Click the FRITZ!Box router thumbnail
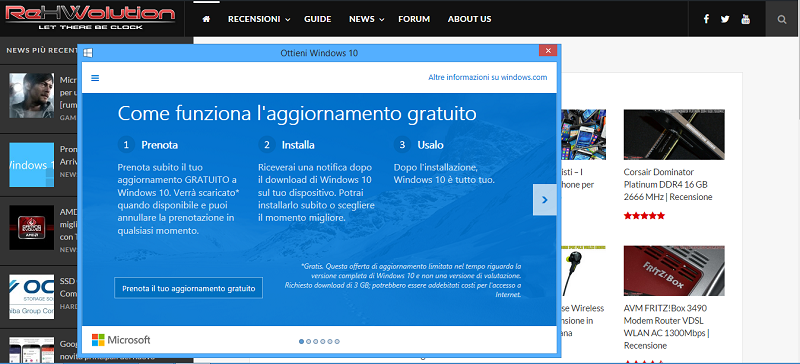The width and height of the screenshot is (800, 364). point(674,271)
